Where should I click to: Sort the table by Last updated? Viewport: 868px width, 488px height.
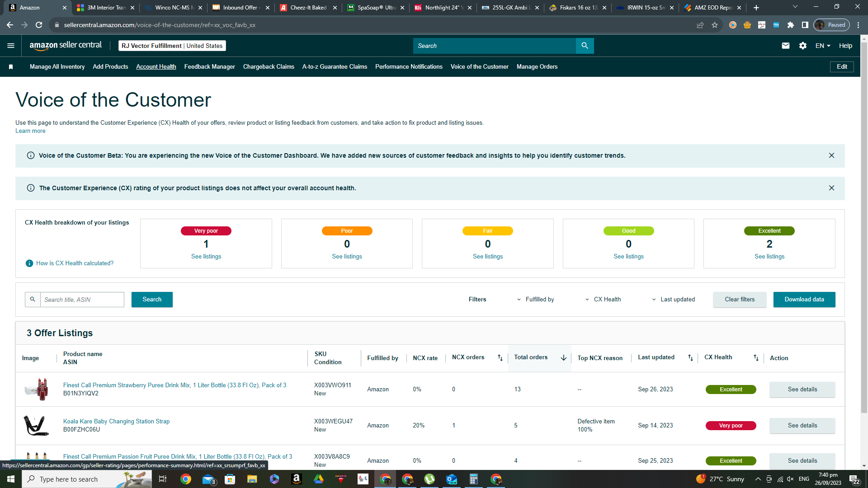click(x=690, y=358)
